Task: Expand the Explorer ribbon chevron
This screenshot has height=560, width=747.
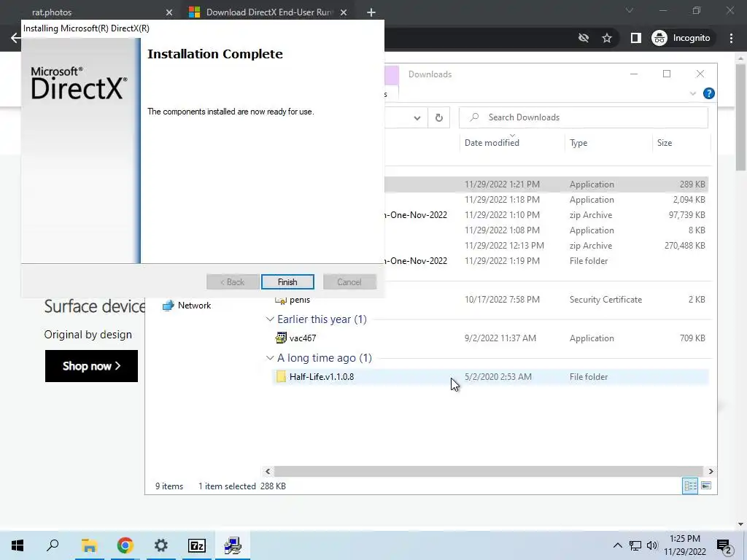Action: 693,93
